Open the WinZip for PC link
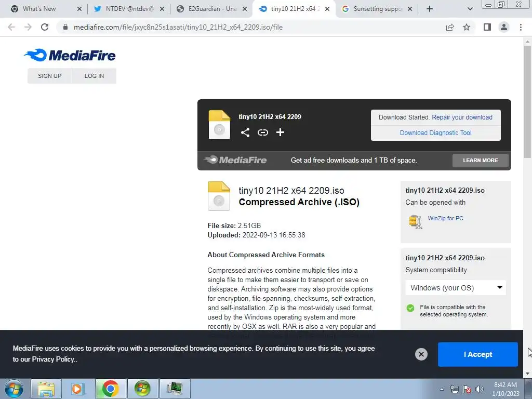 445,218
